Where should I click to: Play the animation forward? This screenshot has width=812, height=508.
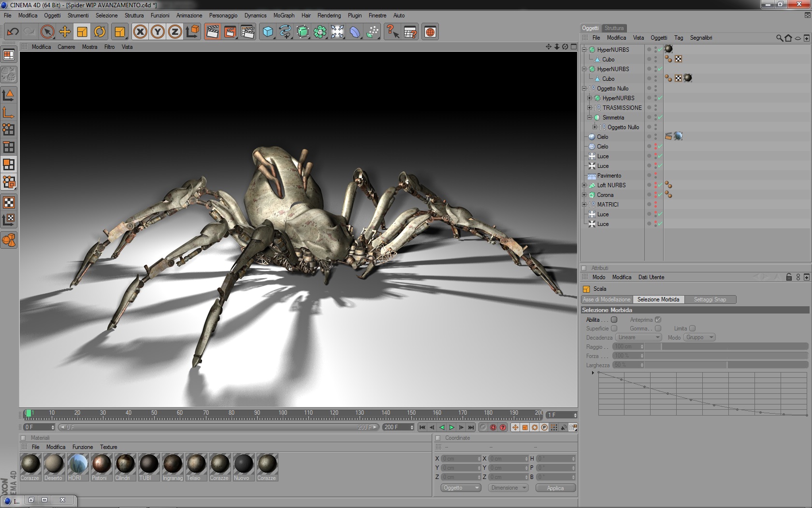[451, 427]
